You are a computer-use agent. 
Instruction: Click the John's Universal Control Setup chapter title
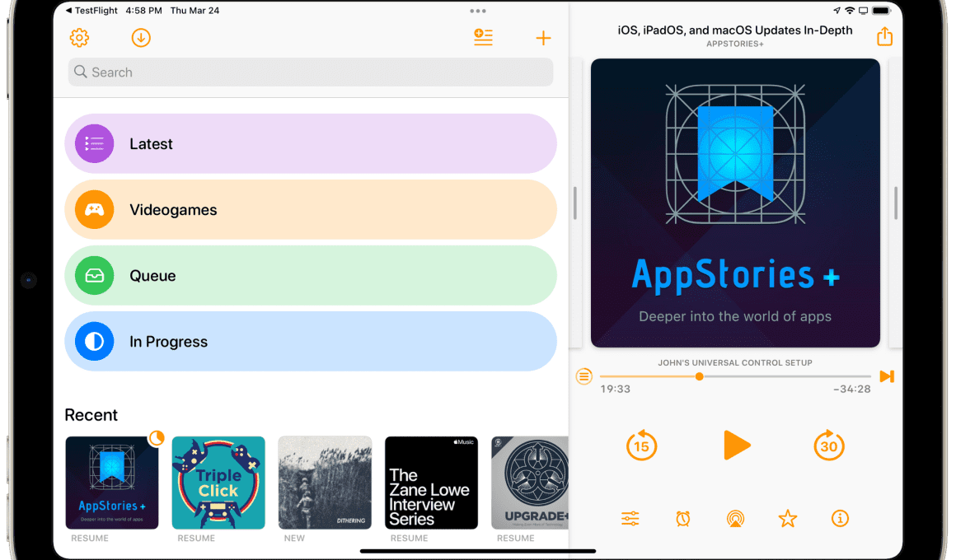point(735,362)
